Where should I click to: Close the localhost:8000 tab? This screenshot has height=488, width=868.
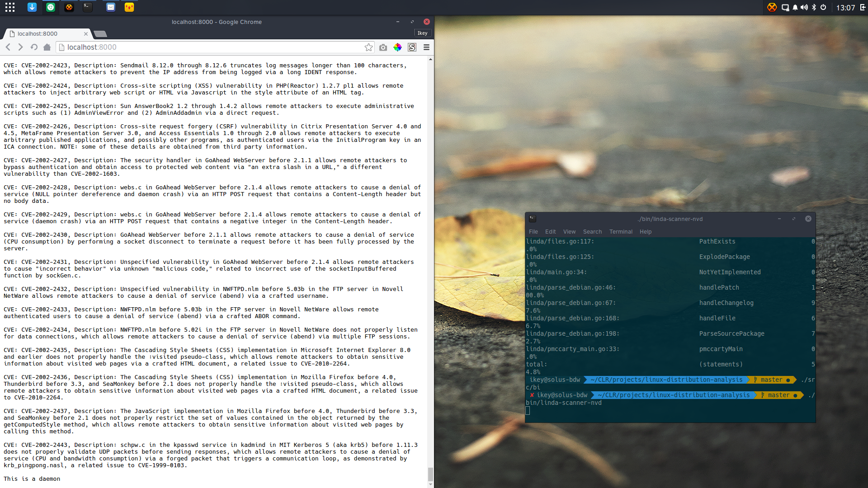[x=86, y=34]
